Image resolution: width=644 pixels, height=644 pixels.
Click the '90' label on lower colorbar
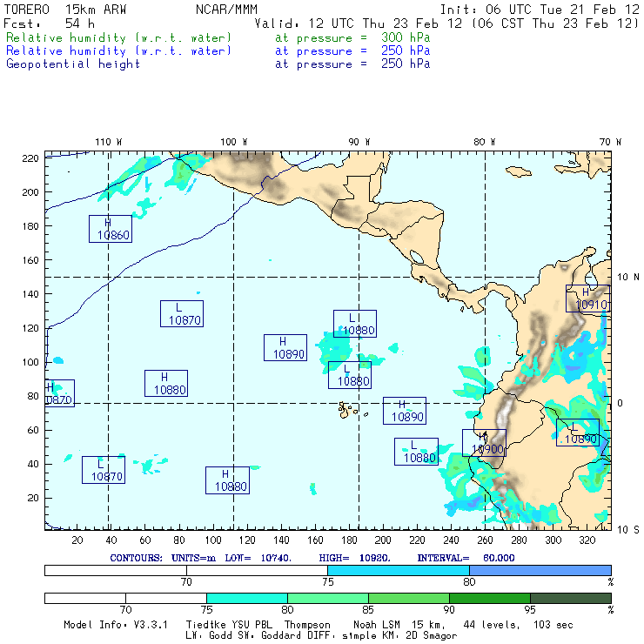pos(449,610)
